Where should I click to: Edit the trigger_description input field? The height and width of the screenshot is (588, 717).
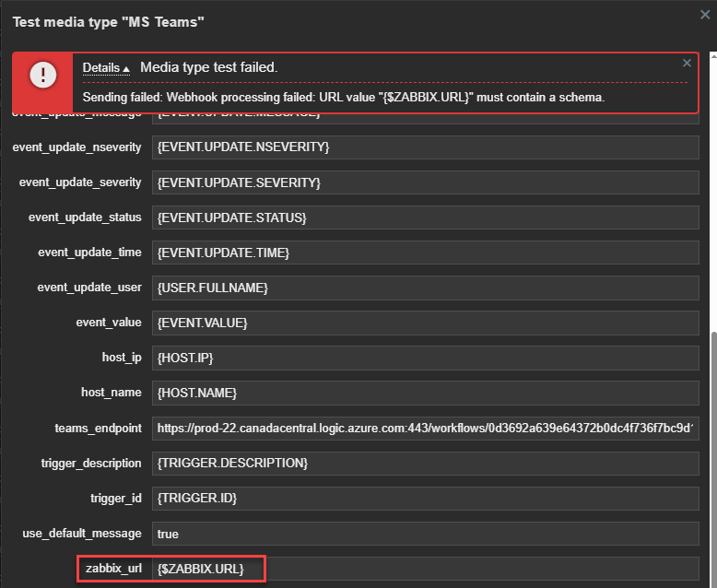[x=425, y=464]
